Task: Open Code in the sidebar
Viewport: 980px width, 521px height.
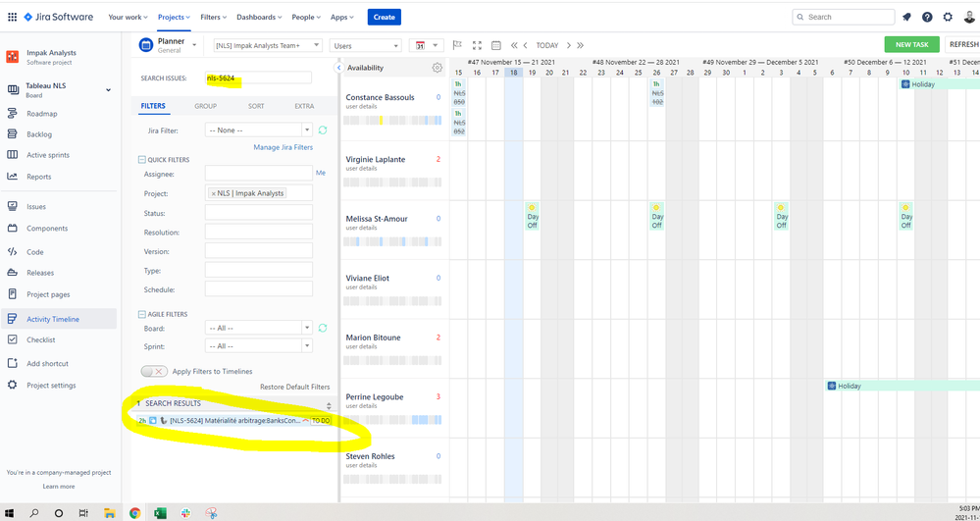Action: (x=35, y=252)
